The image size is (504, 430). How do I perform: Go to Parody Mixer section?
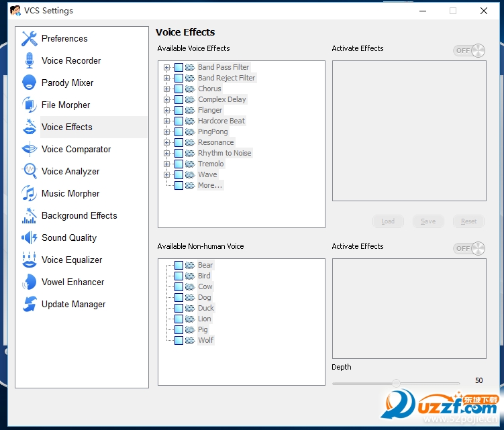coord(68,83)
